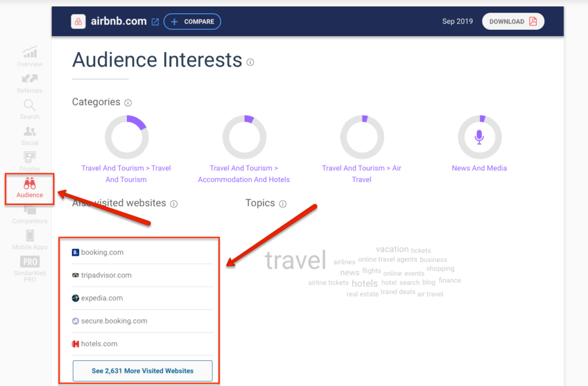Click the 'air travel' topic word
Screen dimensions: 588x386
[430, 294]
